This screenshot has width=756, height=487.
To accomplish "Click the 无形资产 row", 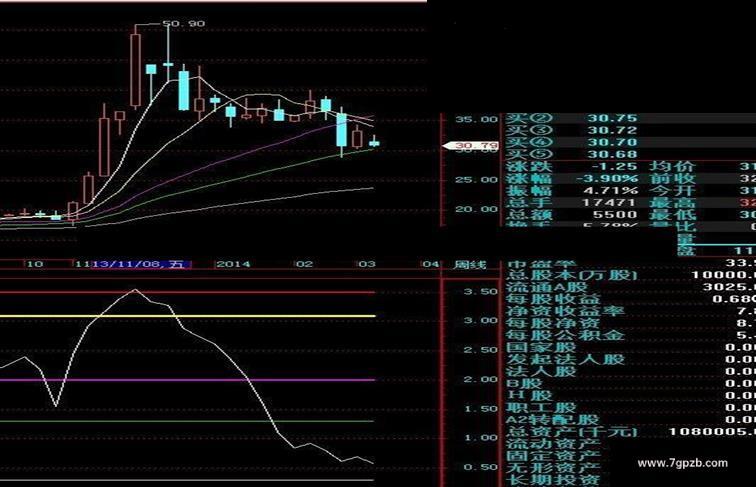I will point(553,468).
